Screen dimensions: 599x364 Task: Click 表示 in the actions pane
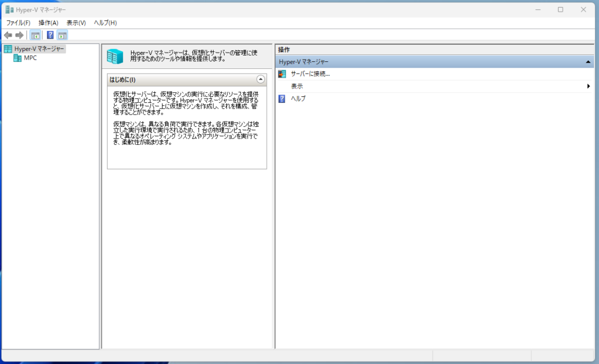[297, 86]
